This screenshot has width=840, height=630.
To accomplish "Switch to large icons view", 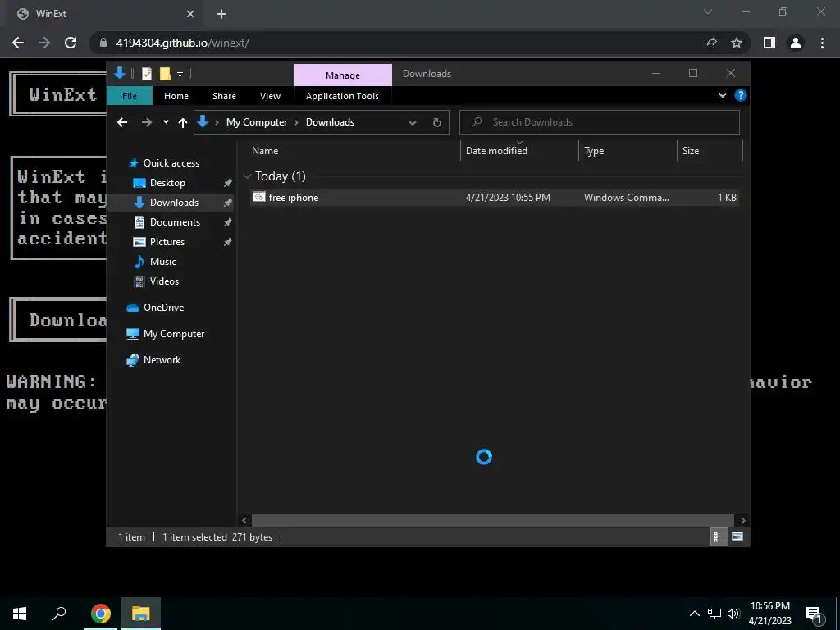I will click(x=737, y=536).
